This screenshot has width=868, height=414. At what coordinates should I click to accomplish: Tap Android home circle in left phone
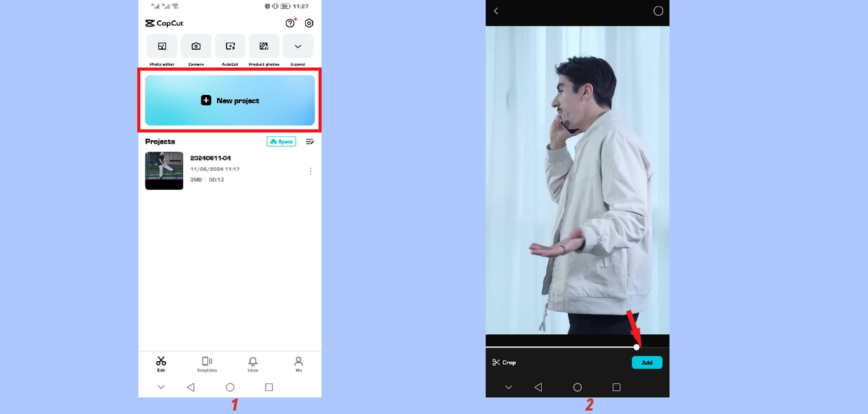(x=230, y=387)
